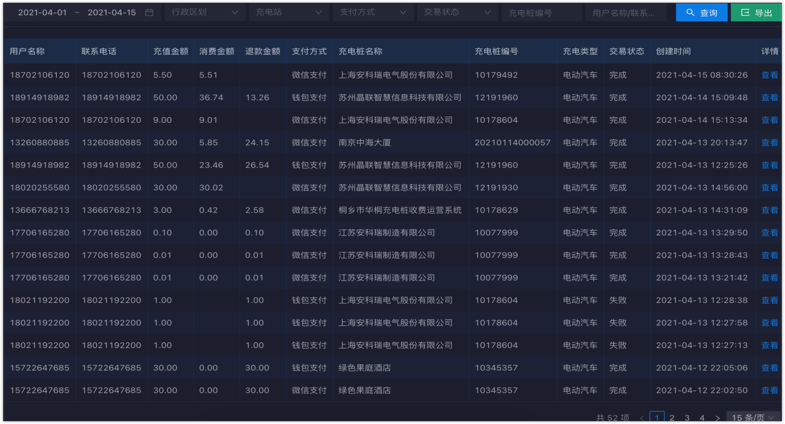Click the green 导出 export button
Image resolution: width=785 pixels, height=424 pixels.
click(x=756, y=13)
